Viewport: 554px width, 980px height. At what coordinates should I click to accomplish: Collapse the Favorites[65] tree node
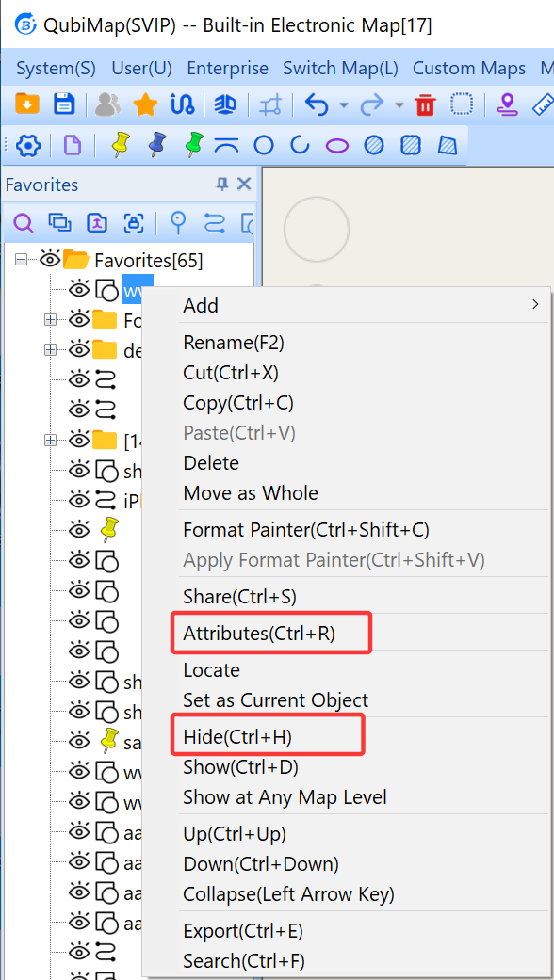pos(22,259)
